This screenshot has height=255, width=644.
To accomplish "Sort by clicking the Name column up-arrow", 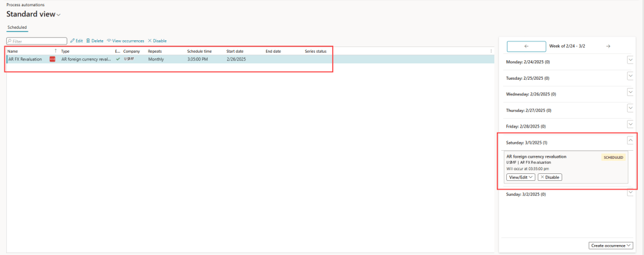I will pos(55,51).
